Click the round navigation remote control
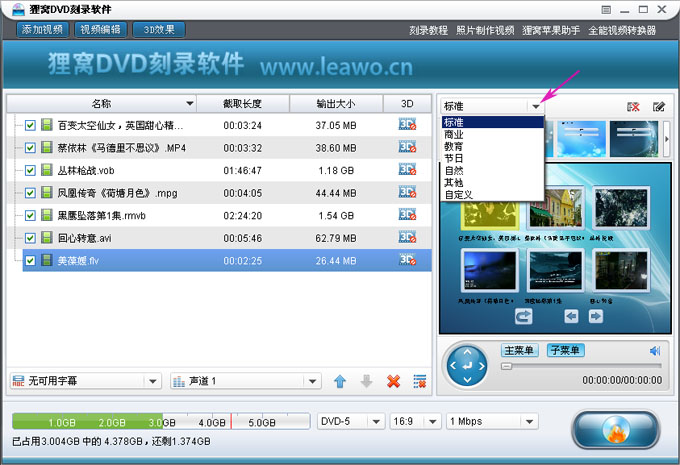The width and height of the screenshot is (680, 465). (x=467, y=366)
